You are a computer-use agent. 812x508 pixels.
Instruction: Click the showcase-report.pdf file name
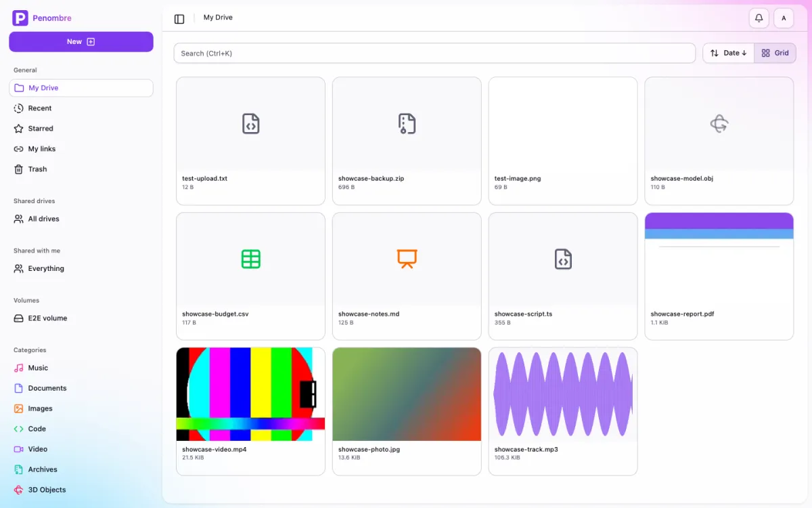pyautogui.click(x=683, y=314)
